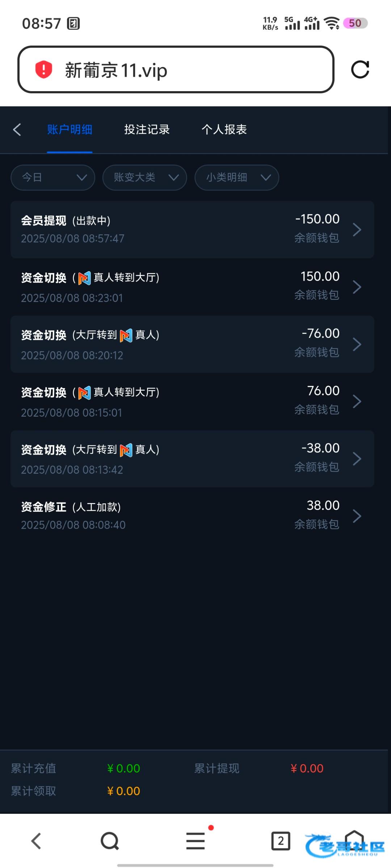Select the 账户明细 tab

click(x=70, y=129)
